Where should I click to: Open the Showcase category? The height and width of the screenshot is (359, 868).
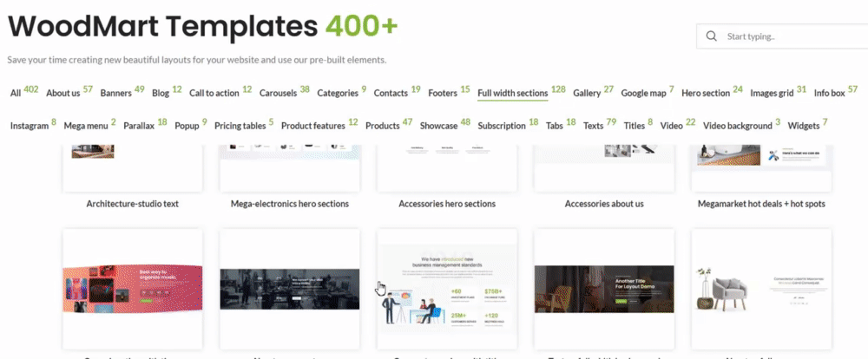[x=438, y=126]
